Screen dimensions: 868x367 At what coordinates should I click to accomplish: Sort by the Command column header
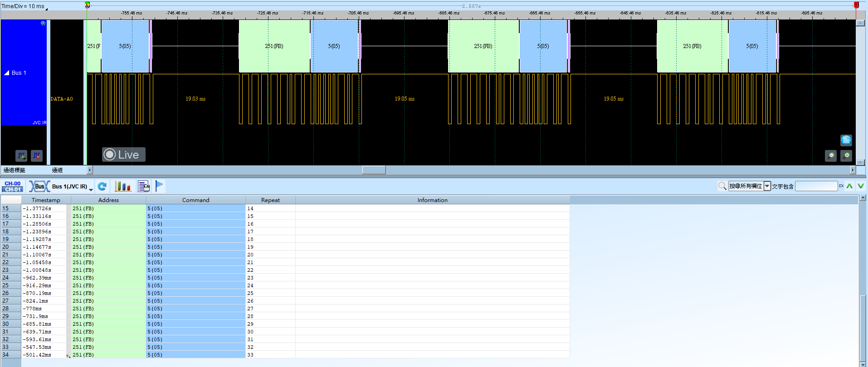(x=195, y=200)
